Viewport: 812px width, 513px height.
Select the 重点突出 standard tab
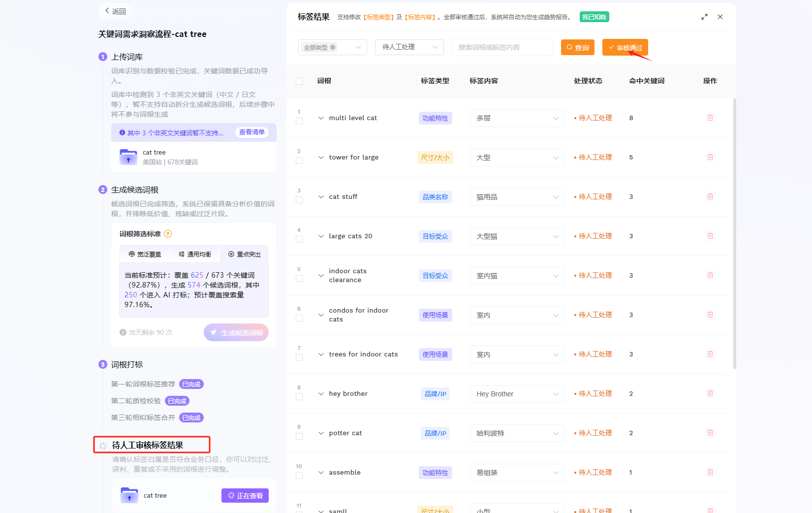(x=244, y=254)
